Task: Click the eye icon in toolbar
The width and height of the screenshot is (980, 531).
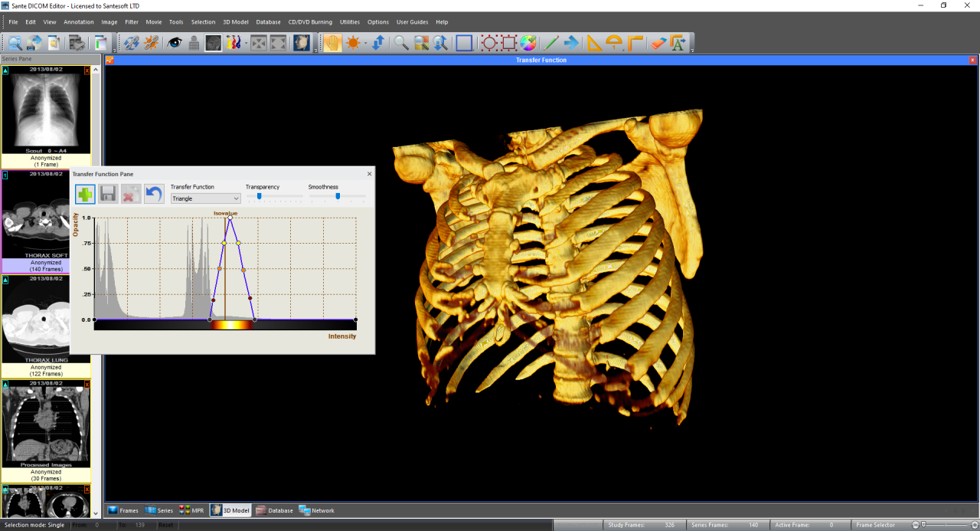Action: (x=175, y=43)
